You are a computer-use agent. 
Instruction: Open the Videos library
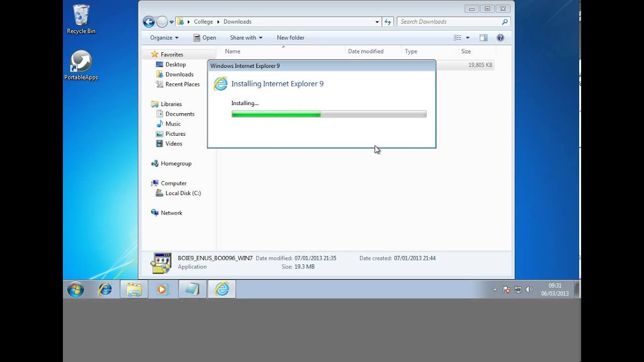[x=174, y=144]
